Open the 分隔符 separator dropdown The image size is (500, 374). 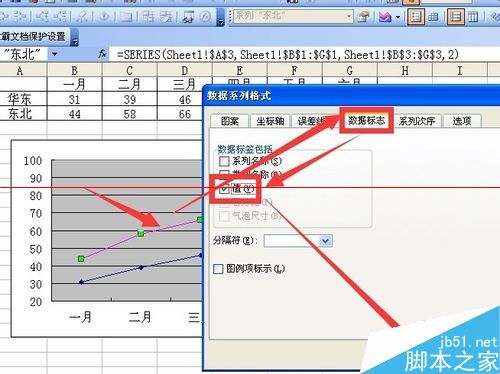coord(325,241)
